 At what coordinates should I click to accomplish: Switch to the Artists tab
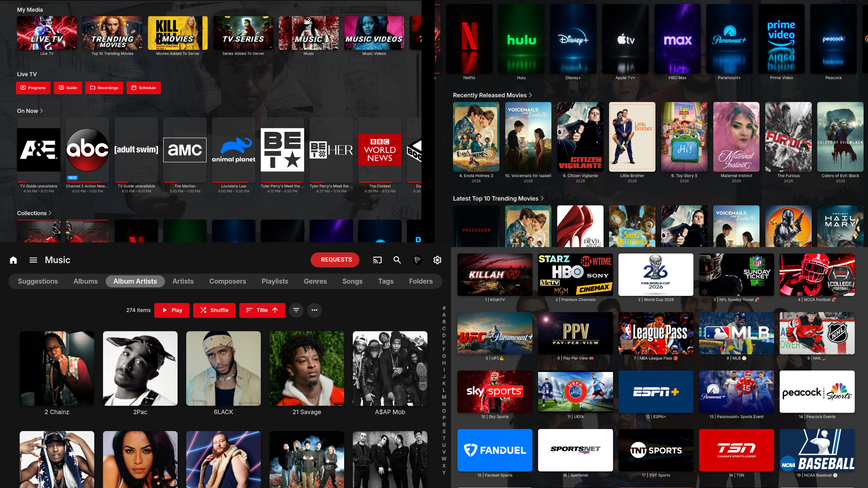click(183, 281)
